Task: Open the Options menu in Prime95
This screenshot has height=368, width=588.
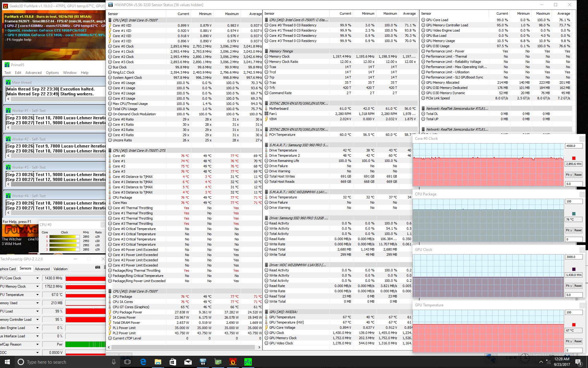Action: (52, 73)
